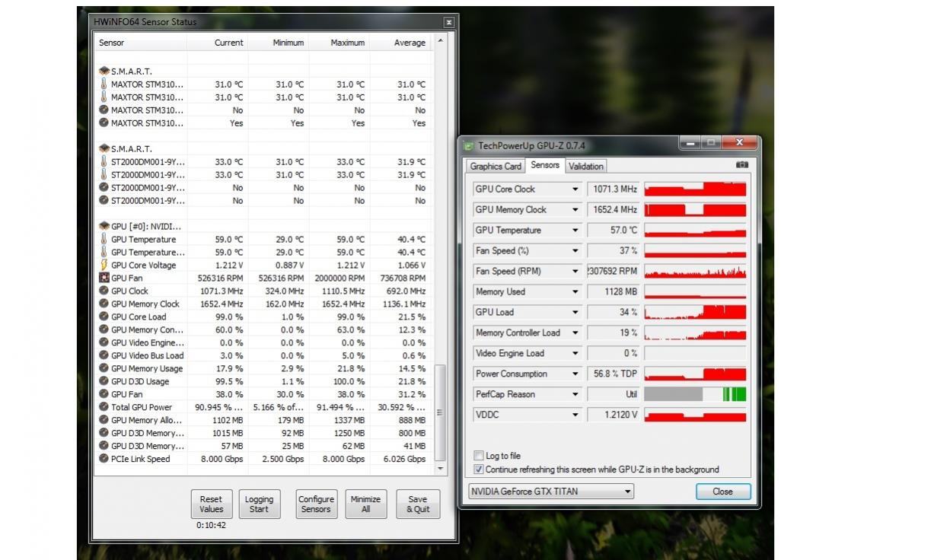Click the Power Consumption red history graph
This screenshot has width=934, height=560.
[695, 374]
